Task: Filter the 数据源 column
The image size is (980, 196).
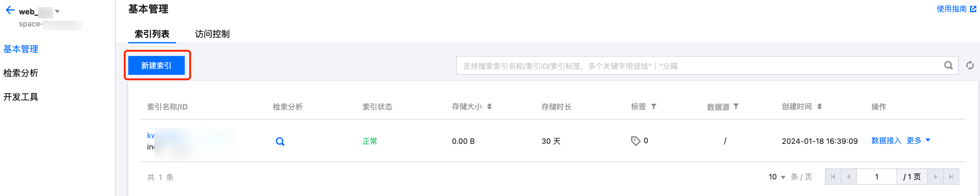Action: tap(736, 107)
